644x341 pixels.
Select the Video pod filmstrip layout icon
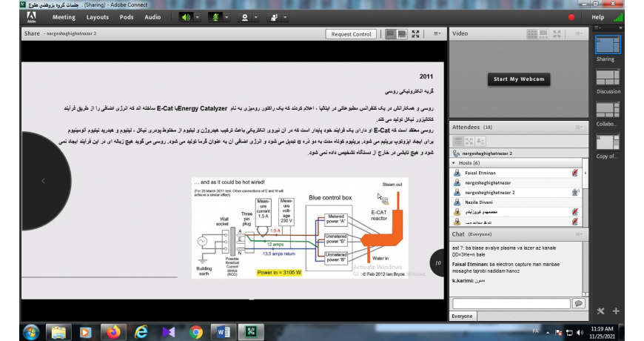[543, 34]
